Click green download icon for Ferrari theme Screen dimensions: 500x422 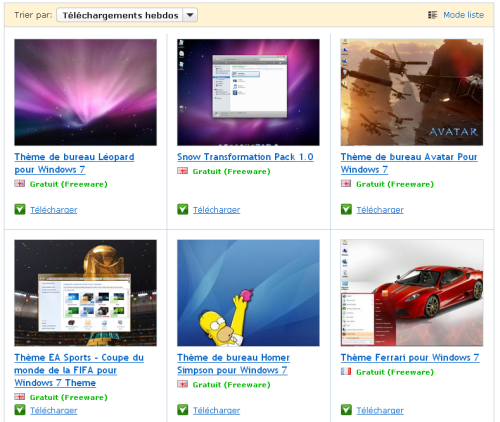(x=346, y=410)
